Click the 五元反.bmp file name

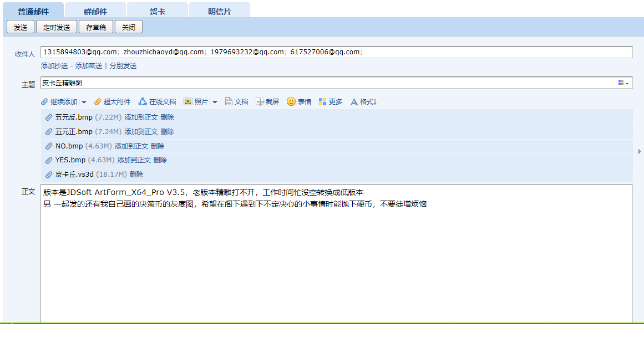pyautogui.click(x=74, y=117)
